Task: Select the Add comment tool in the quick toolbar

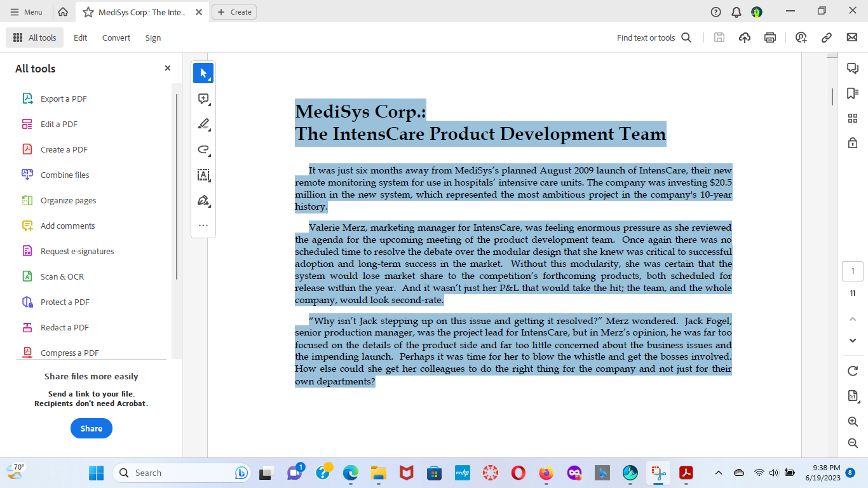Action: point(203,98)
